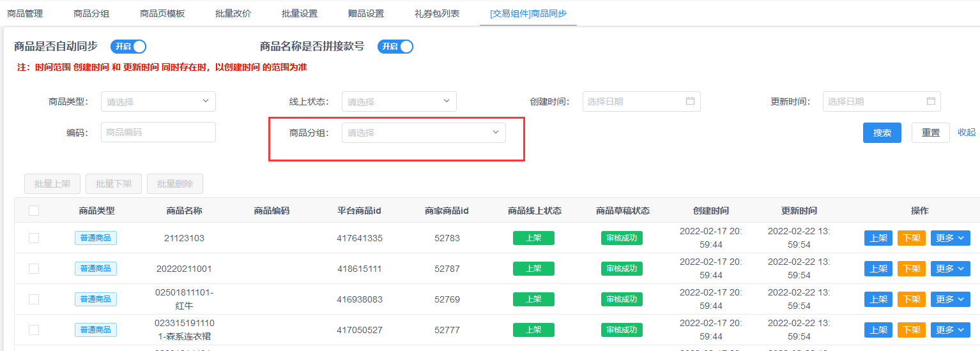Click 商家商品id 52783
980x351 pixels.
click(x=447, y=238)
